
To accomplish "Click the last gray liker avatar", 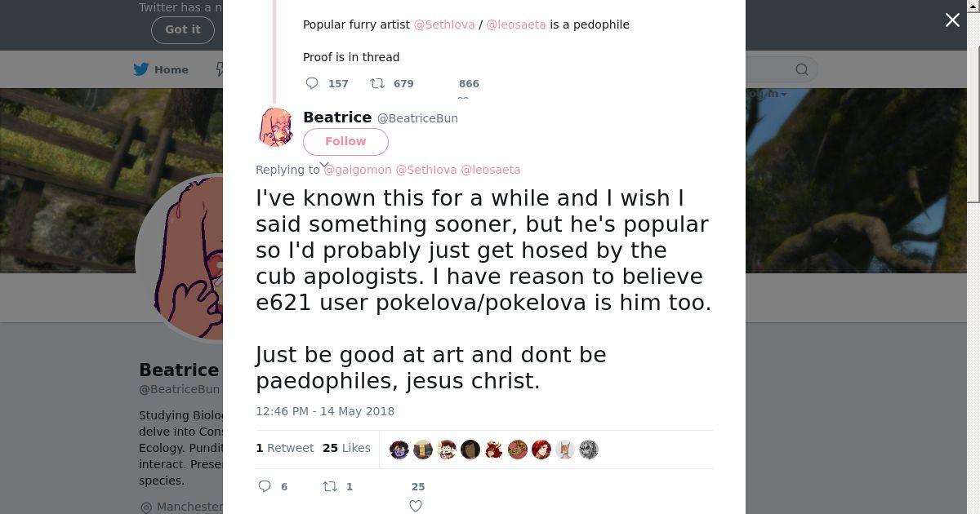I will coord(589,450).
